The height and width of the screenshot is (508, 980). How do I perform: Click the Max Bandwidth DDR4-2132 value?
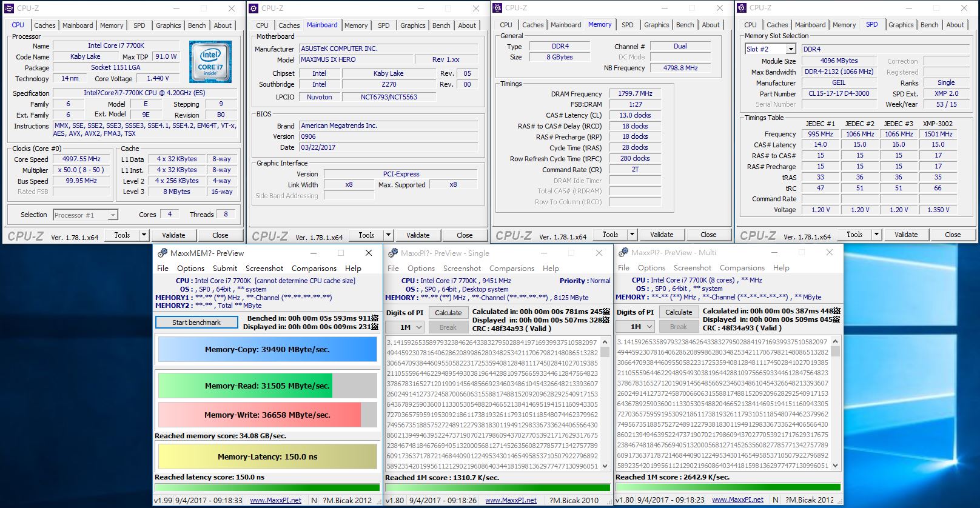(839, 72)
